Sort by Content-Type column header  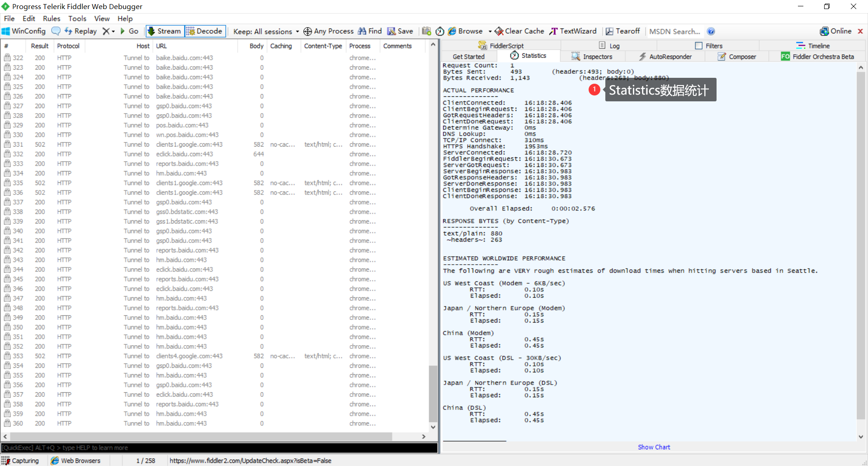coord(323,46)
